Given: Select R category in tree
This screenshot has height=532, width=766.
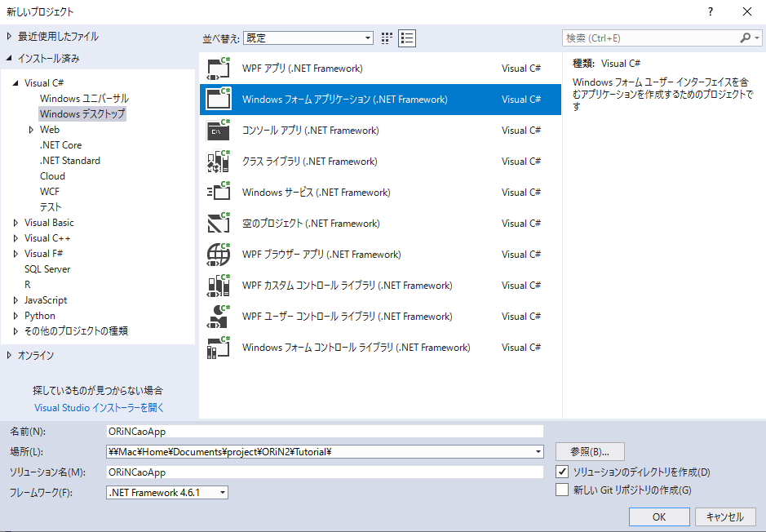Looking at the screenshot, I should (x=28, y=285).
